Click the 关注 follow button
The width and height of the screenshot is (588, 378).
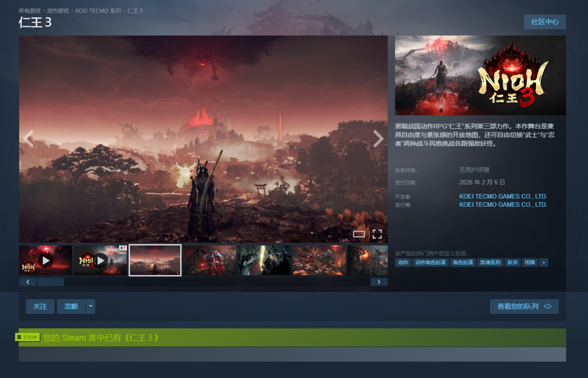(x=40, y=306)
